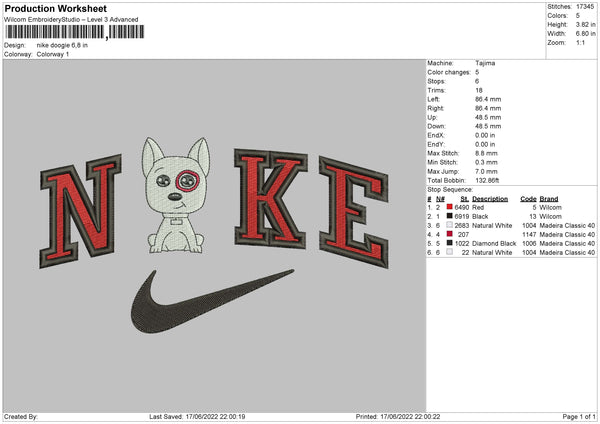Screen dimensions: 600x424
Task: Click the Colorway 1 value
Action: point(53,54)
